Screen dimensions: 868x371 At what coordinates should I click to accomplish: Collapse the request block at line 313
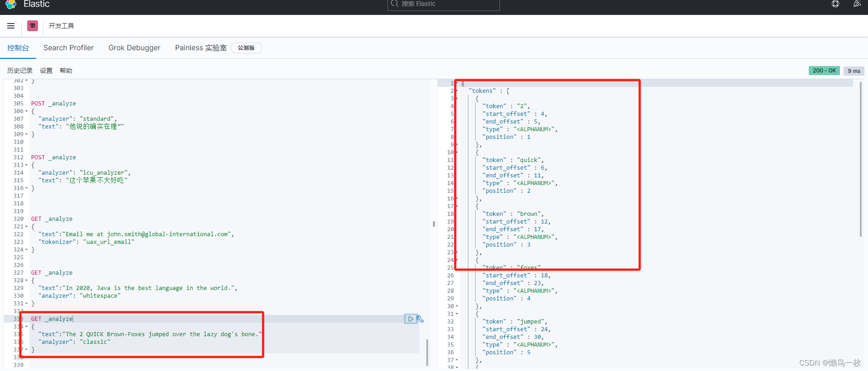pos(26,165)
